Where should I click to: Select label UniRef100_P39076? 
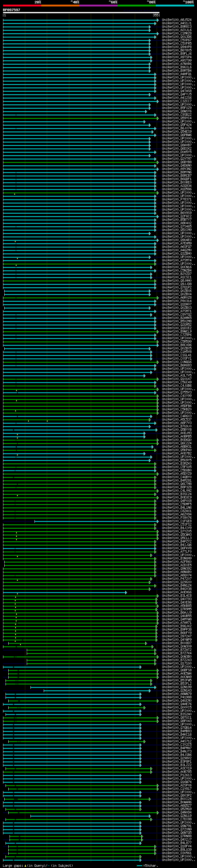(177, 518)
